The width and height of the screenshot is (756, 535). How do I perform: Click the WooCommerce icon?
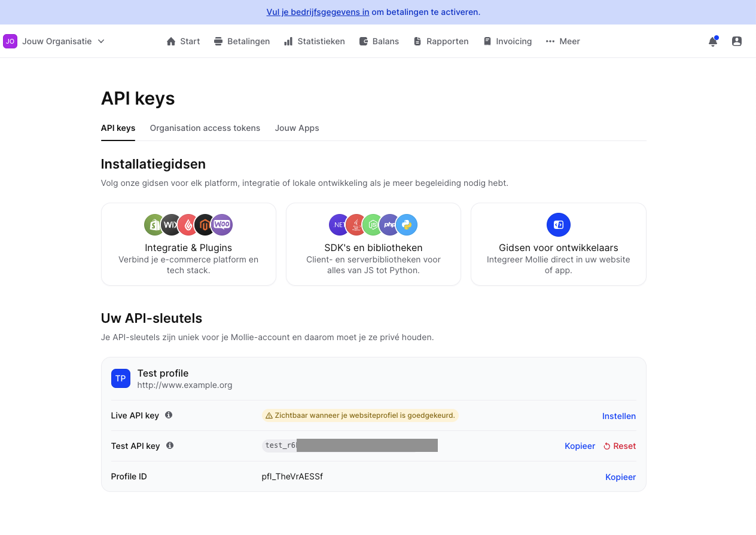coord(221,225)
